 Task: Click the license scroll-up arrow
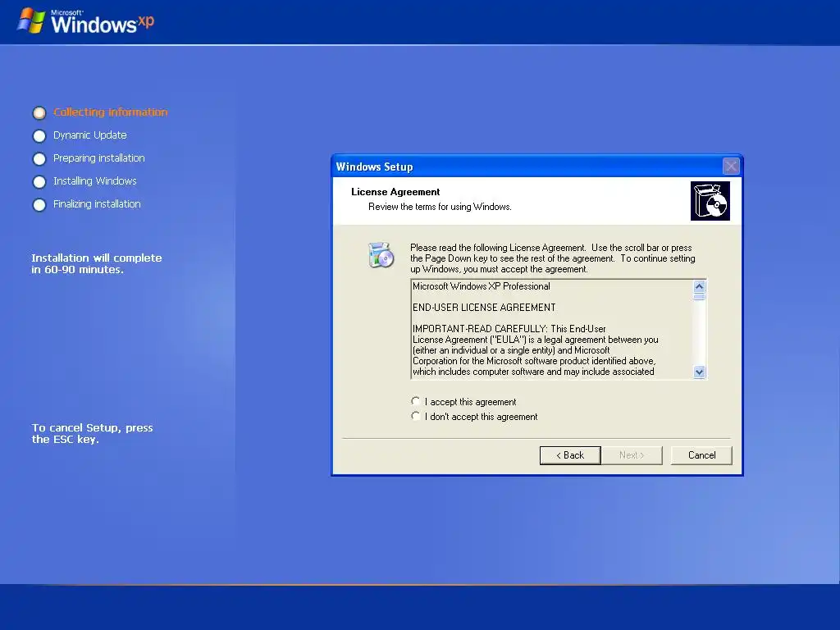click(699, 286)
